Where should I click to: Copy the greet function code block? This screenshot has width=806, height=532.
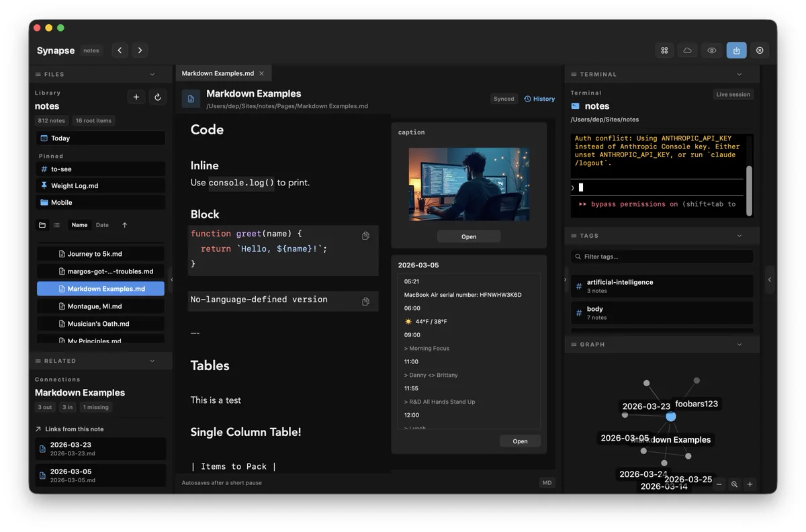pyautogui.click(x=365, y=236)
